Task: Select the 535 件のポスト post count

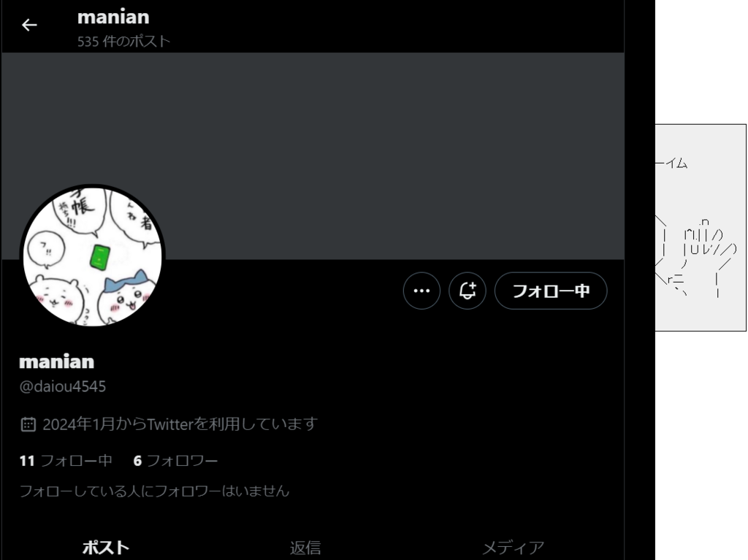Action: click(x=123, y=42)
